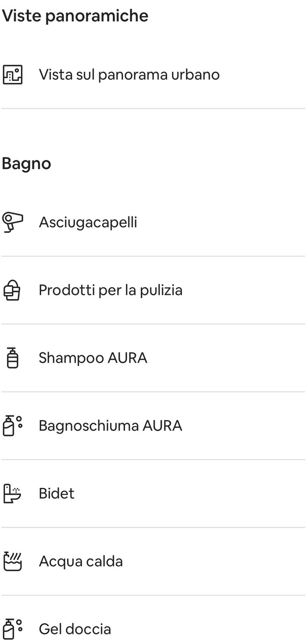307x644 pixels.
Task: Click the divider line below Asciugacapelli
Action: pyautogui.click(x=153, y=256)
